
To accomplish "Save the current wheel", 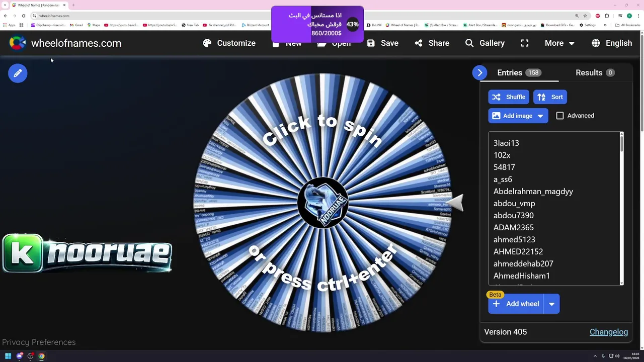I will (x=382, y=43).
